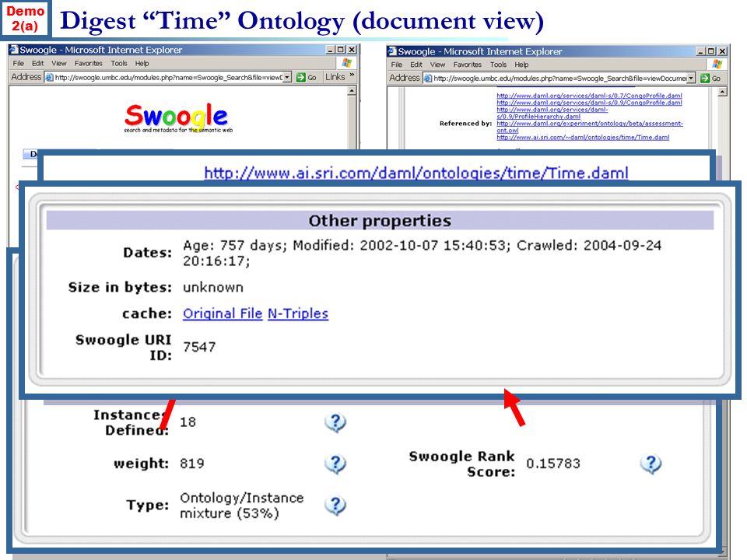Click the help icon beside the Type row
This screenshot has width=747, height=560.
335,506
